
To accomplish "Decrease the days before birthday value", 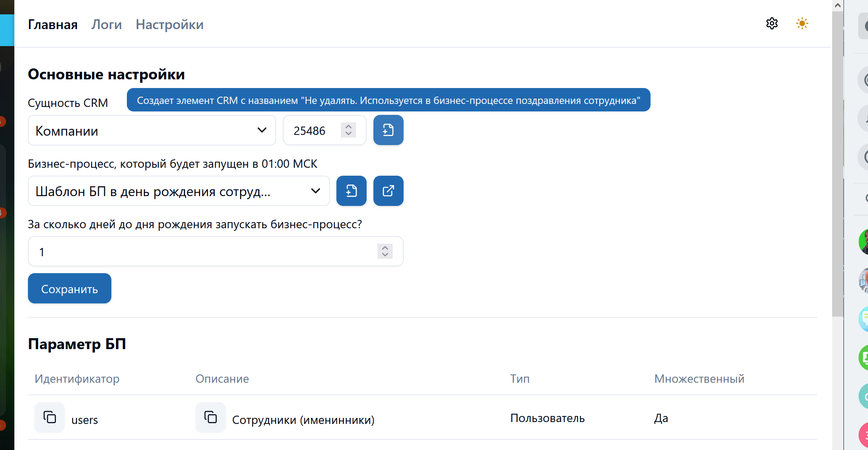I will (x=385, y=255).
